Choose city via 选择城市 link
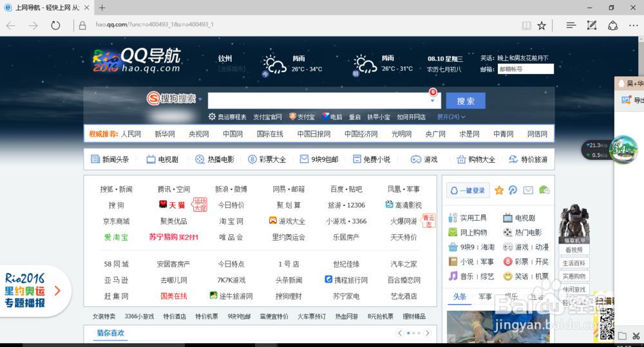The height and width of the screenshot is (347, 644). [232, 69]
